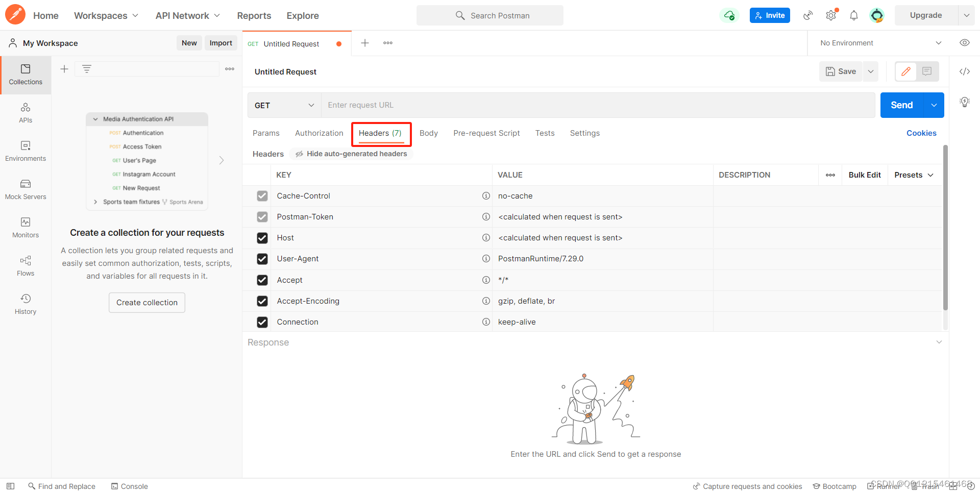Open tab options three-dot menu
This screenshot has height=493, width=980.
(x=388, y=43)
